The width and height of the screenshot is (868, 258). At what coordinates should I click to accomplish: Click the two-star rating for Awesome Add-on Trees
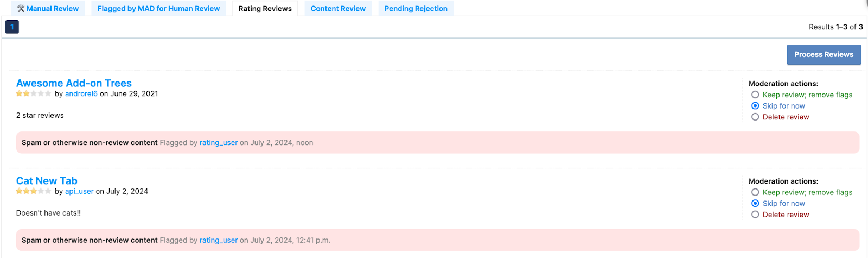(34, 93)
